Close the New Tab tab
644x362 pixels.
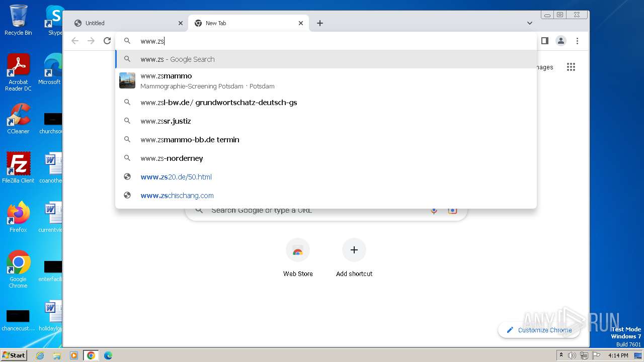coord(301,23)
